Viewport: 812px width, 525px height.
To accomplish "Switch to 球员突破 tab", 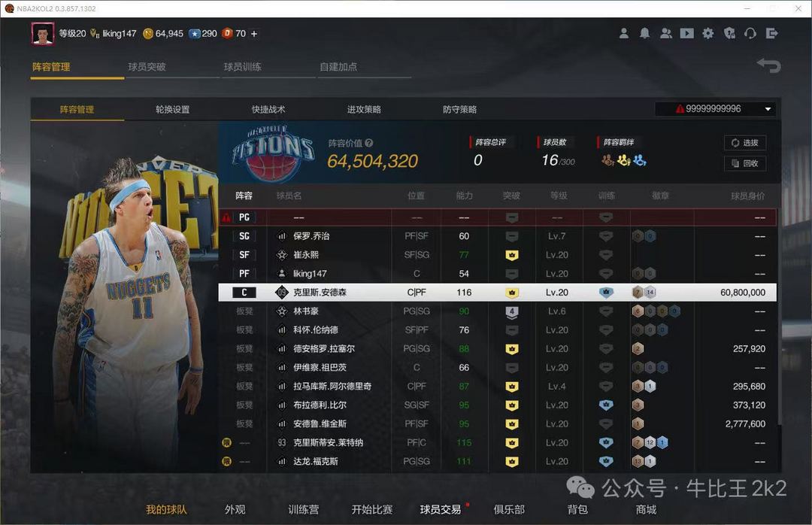I will [x=147, y=67].
